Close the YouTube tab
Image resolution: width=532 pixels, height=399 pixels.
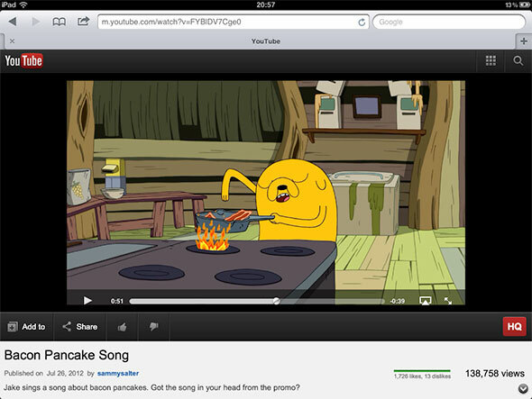click(x=13, y=41)
